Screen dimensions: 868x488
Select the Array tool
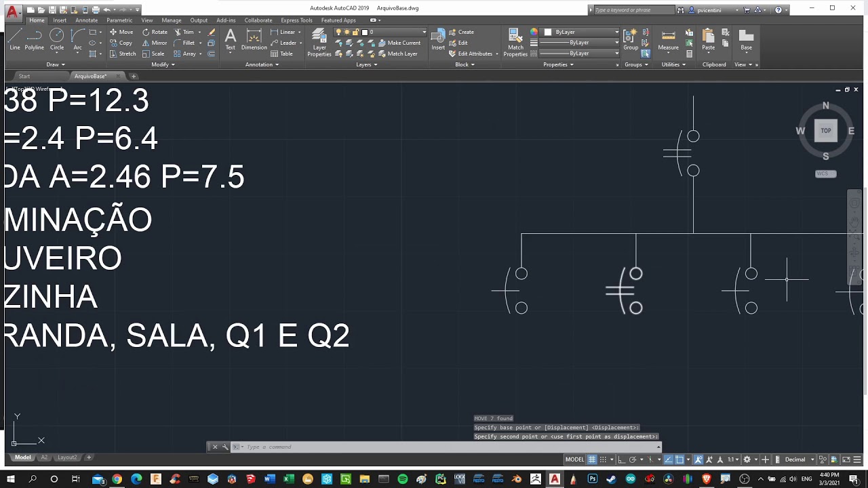click(x=185, y=54)
